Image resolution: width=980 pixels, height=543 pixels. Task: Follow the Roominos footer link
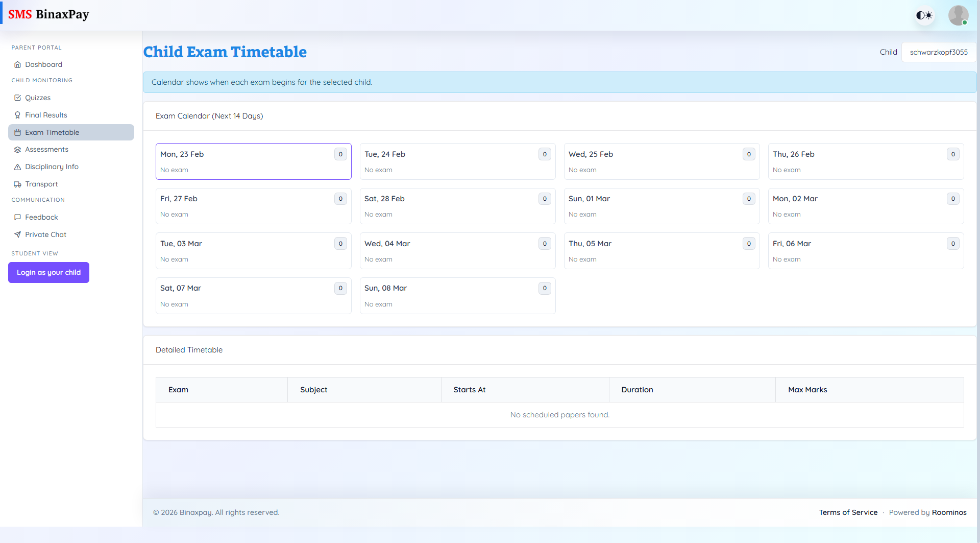(949, 512)
